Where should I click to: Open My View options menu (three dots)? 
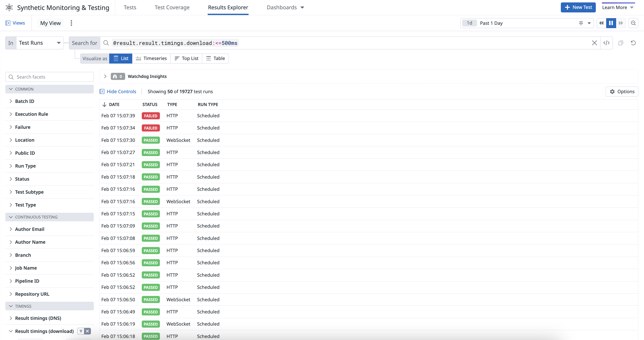coord(71,23)
